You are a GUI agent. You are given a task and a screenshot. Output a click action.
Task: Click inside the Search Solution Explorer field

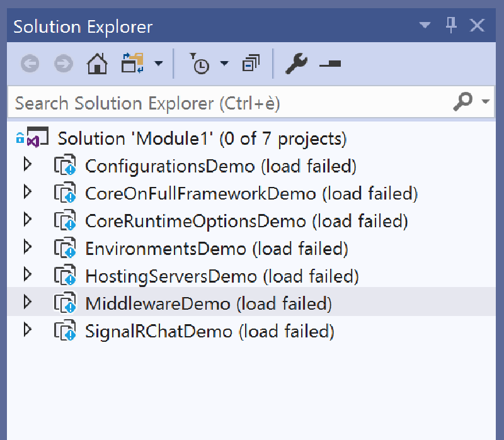click(x=189, y=101)
